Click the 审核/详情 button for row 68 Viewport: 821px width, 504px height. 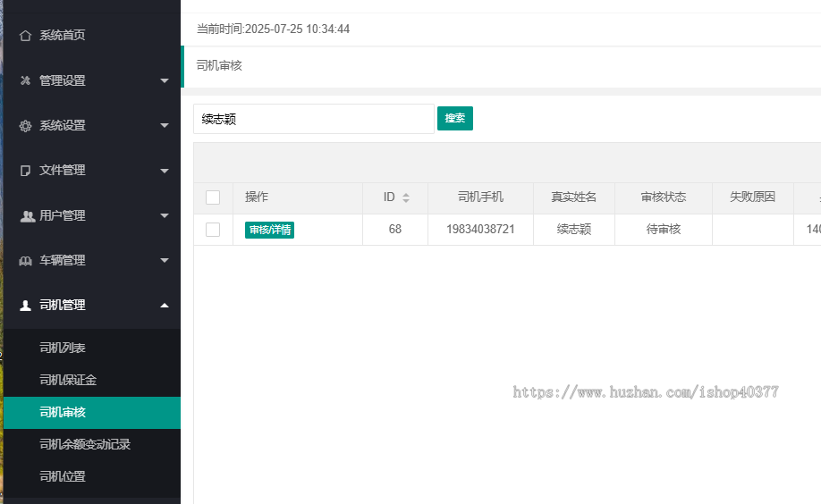click(x=270, y=230)
